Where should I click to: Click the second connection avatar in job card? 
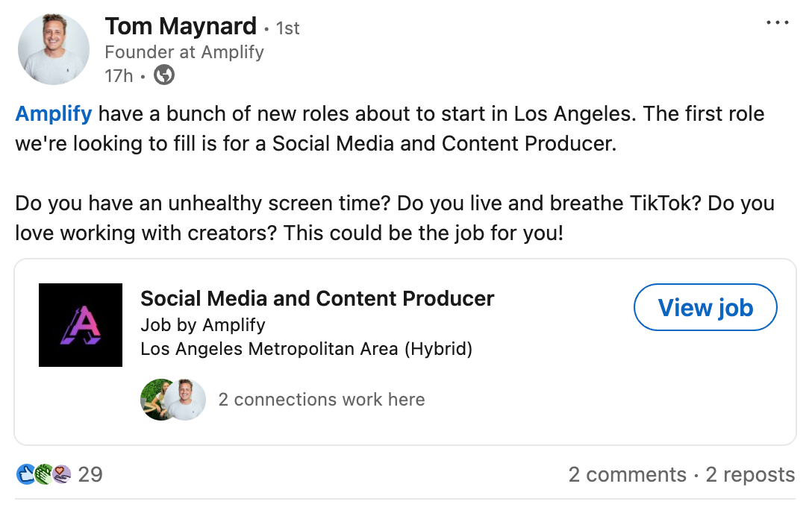point(185,400)
